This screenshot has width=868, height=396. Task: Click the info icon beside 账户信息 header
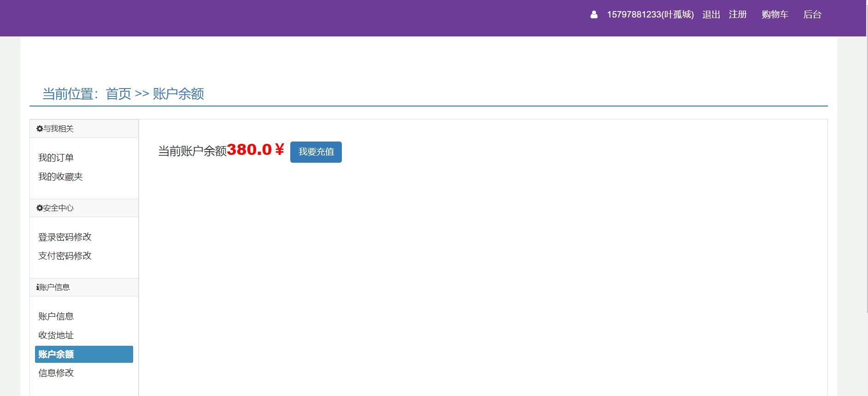[37, 287]
